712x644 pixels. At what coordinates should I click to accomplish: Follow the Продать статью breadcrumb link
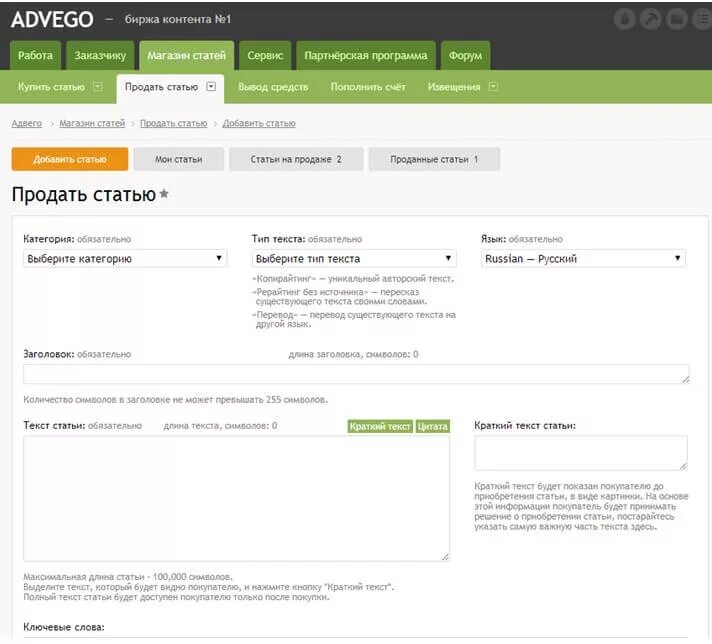click(x=173, y=123)
